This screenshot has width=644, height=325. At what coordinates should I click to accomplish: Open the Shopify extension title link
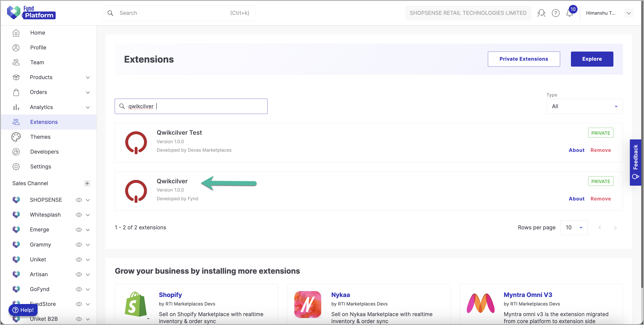pos(170,295)
